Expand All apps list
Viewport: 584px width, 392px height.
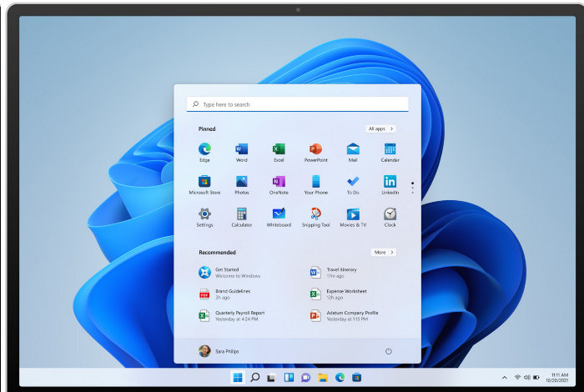[x=380, y=128]
